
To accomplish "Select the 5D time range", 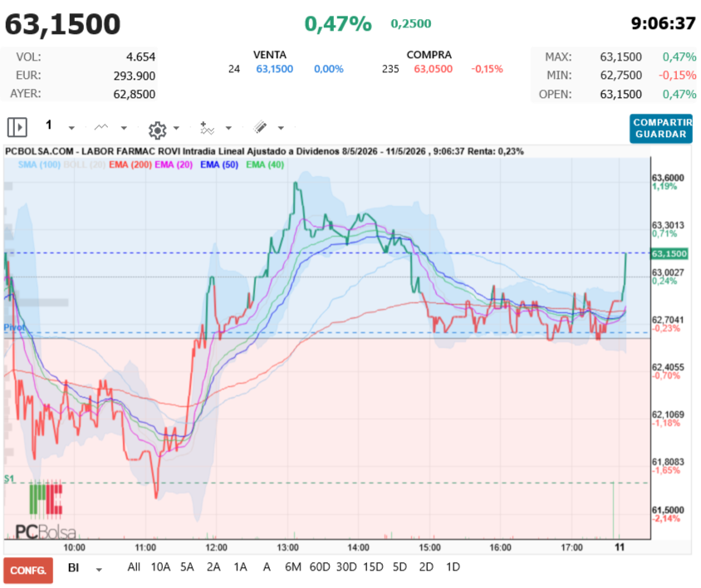I will 400,567.
